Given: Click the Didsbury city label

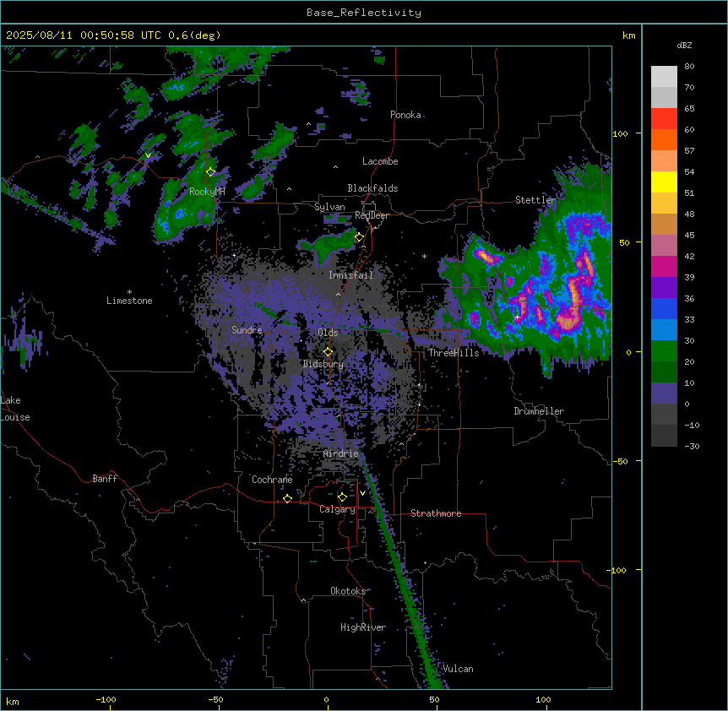Looking at the screenshot, I should tap(323, 364).
